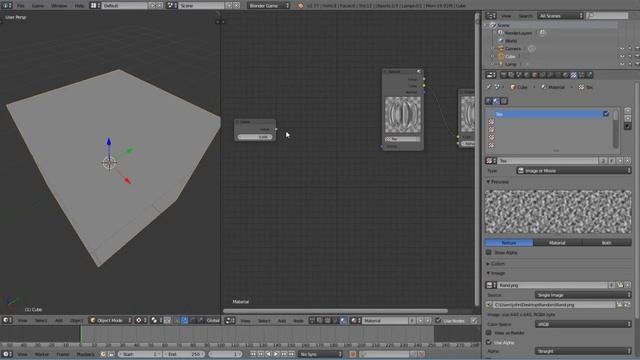Toggle selectability arrow for Cube in outliner
Image resolution: width=640 pixels, height=360 pixels.
tap(630, 56)
